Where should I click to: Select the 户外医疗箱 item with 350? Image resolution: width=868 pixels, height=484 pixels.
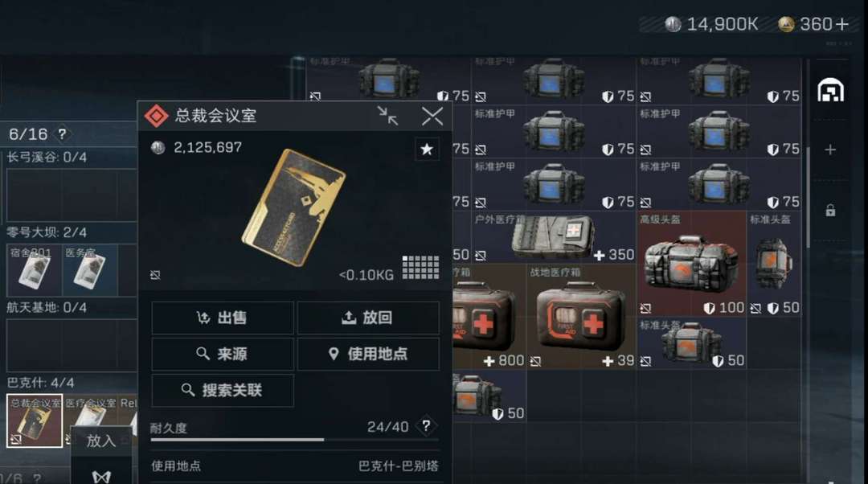[x=554, y=237]
